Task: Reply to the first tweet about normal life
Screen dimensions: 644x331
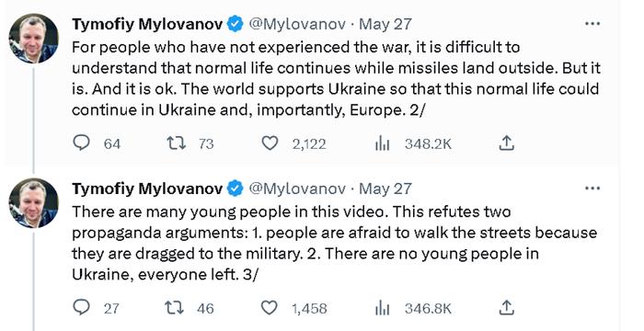Action: tap(81, 143)
